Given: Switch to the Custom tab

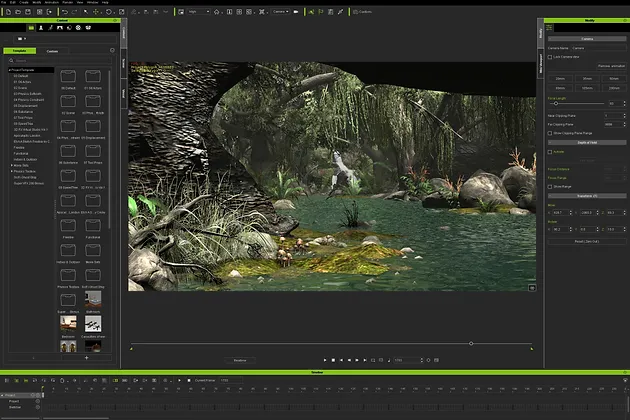Looking at the screenshot, I should coord(52,51).
